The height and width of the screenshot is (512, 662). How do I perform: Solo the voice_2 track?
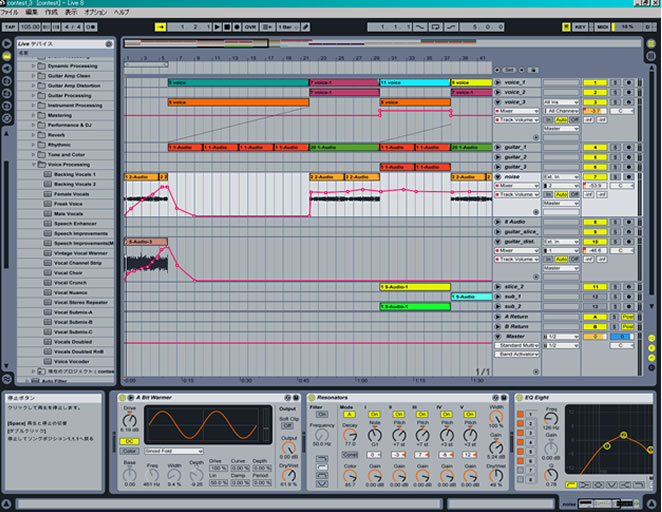[x=616, y=92]
